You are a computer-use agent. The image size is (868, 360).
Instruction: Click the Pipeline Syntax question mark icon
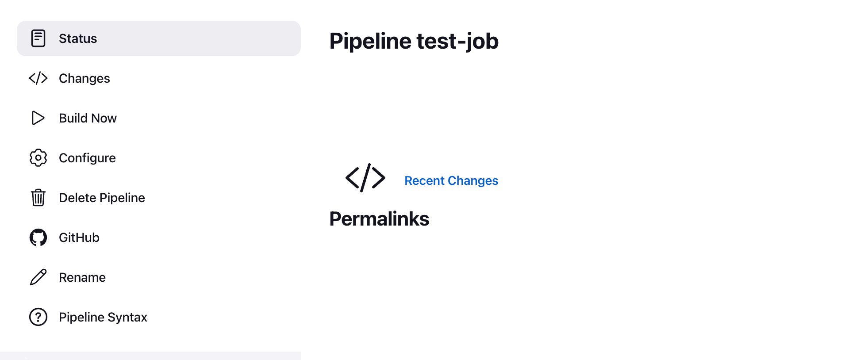pos(38,317)
